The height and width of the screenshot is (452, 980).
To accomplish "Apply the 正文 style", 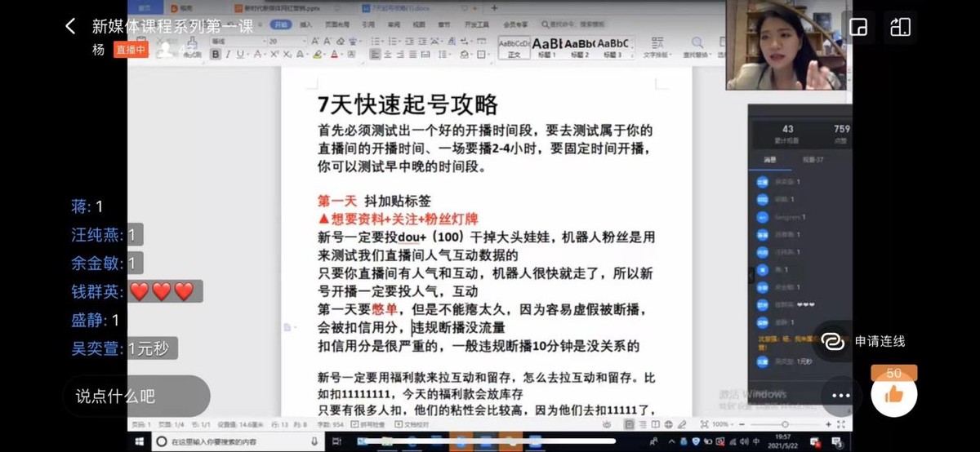I will (514, 47).
